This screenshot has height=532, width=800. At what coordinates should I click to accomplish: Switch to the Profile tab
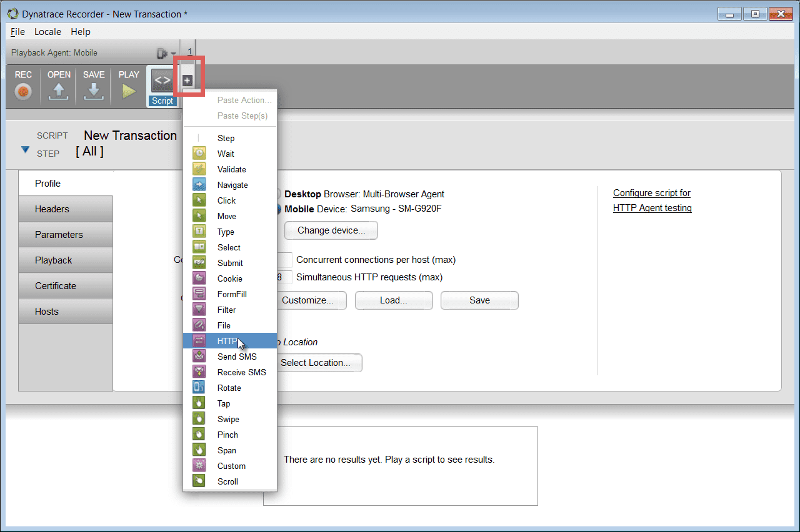click(66, 184)
